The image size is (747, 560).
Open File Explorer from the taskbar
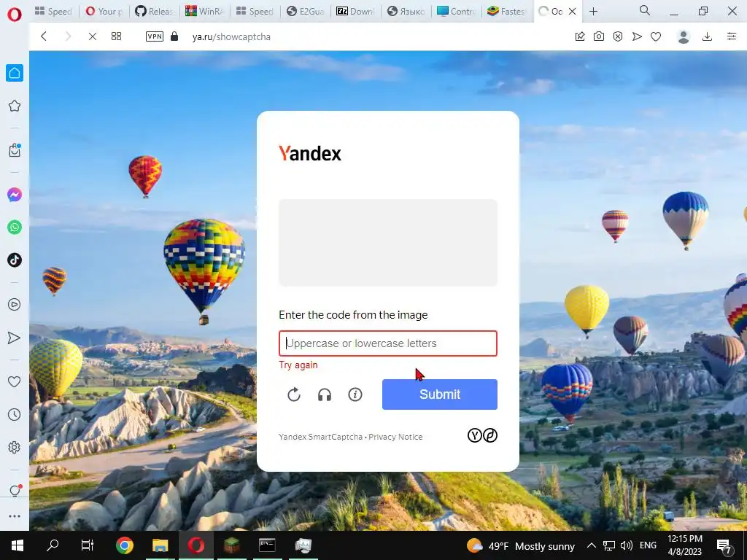[x=160, y=545]
